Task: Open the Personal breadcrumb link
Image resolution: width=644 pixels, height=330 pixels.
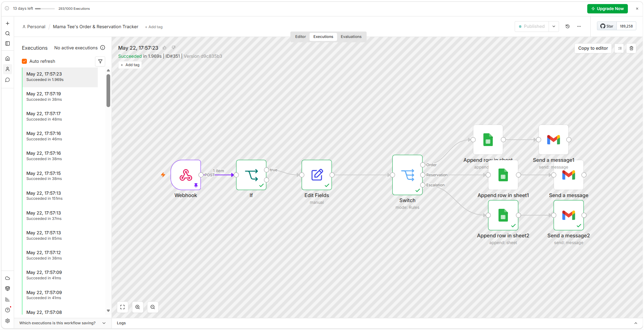Action: click(34, 27)
